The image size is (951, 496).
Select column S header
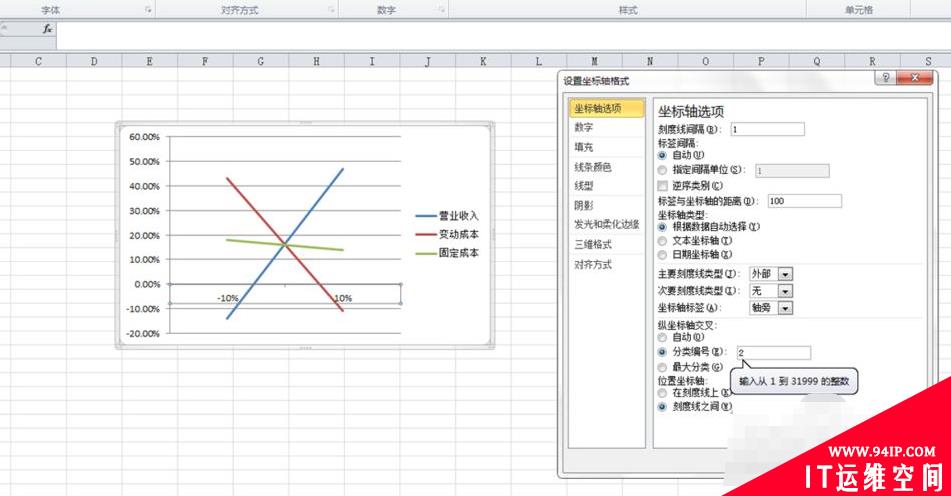[928, 61]
